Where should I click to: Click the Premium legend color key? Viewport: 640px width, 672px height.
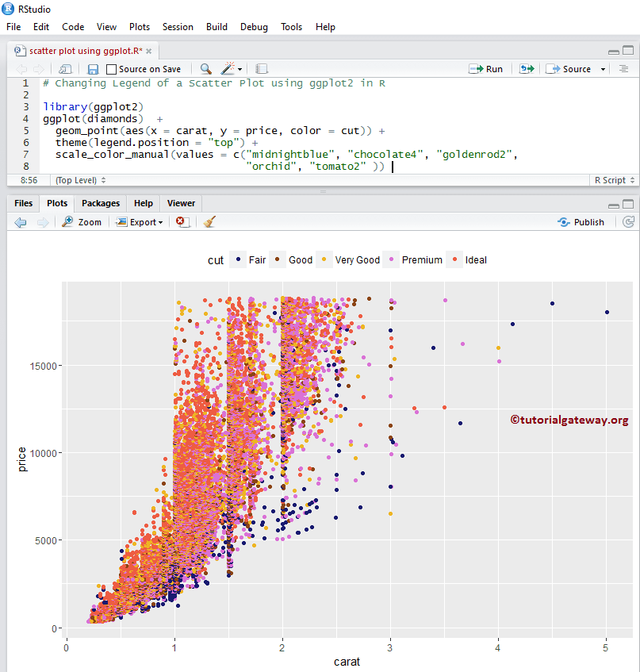point(389,259)
